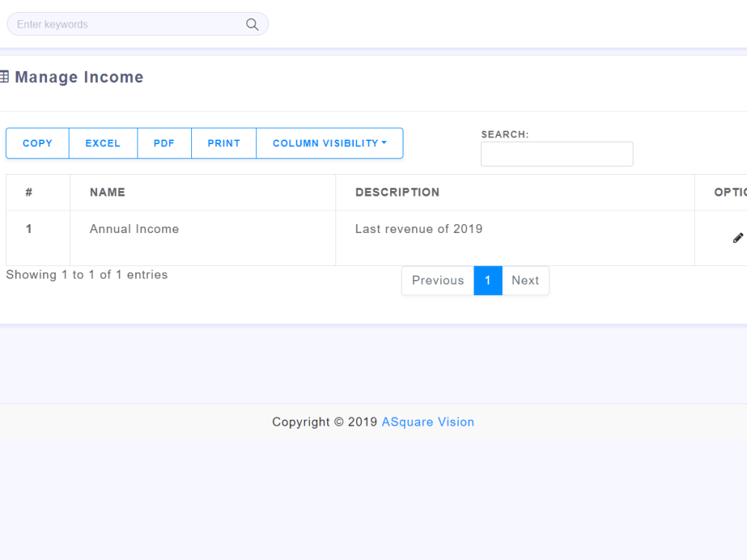Viewport: 747px width, 560px height.
Task: Sort table by DESCRIPTION column header
Action: pyautogui.click(x=515, y=193)
